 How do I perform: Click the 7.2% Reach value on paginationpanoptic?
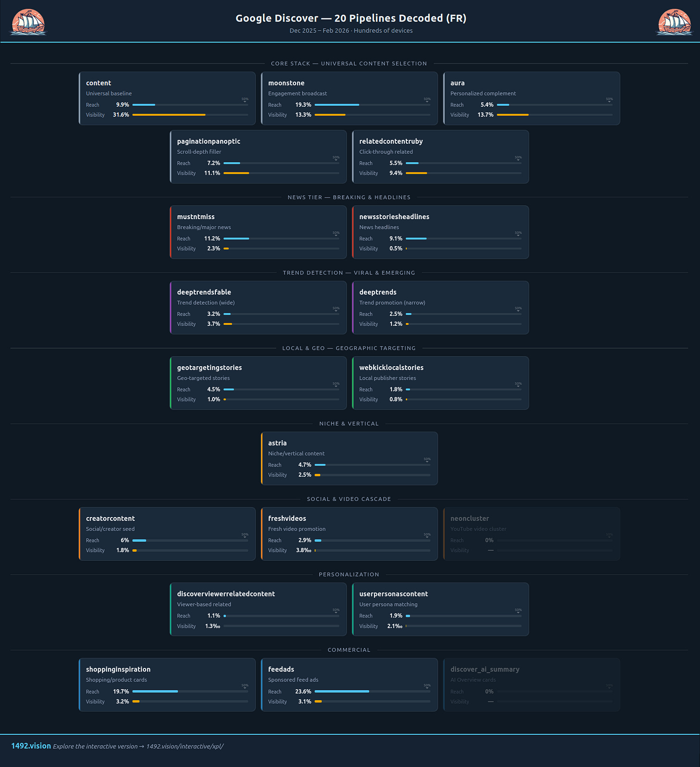point(213,163)
